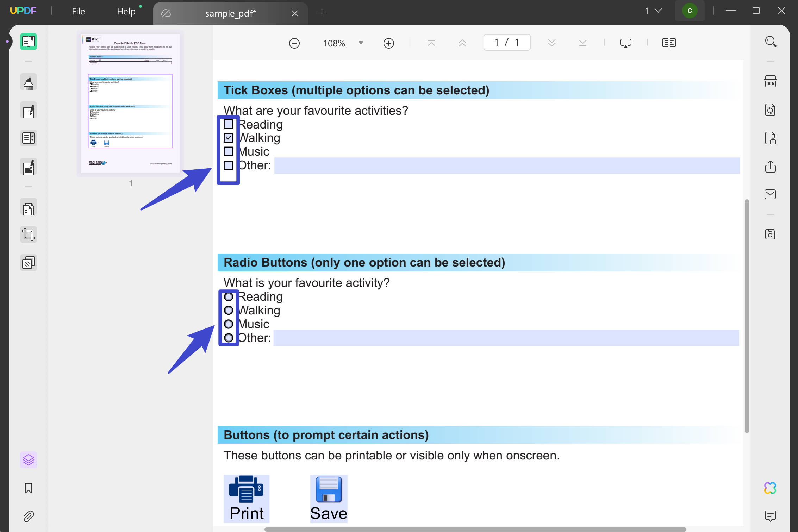Open the Search magnifier

(x=771, y=42)
